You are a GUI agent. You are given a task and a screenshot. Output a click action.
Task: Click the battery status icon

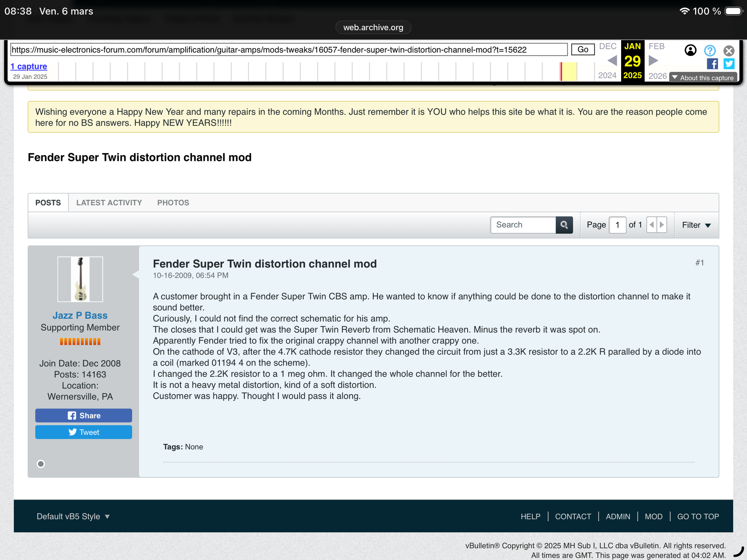pos(734,11)
